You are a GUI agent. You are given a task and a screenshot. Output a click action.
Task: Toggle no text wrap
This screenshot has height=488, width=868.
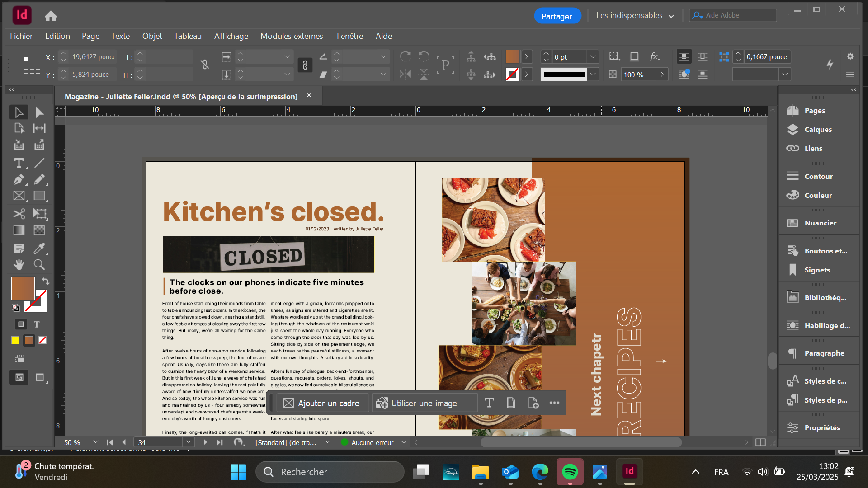(x=684, y=56)
